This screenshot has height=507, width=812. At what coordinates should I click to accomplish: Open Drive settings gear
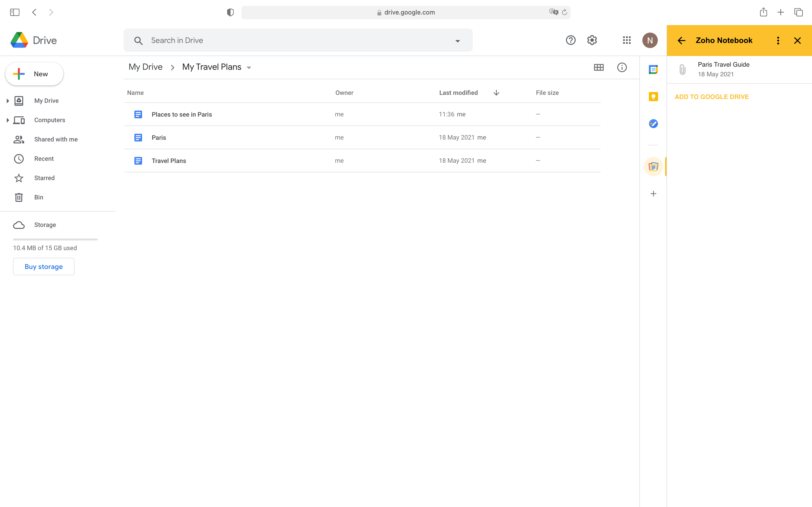592,40
